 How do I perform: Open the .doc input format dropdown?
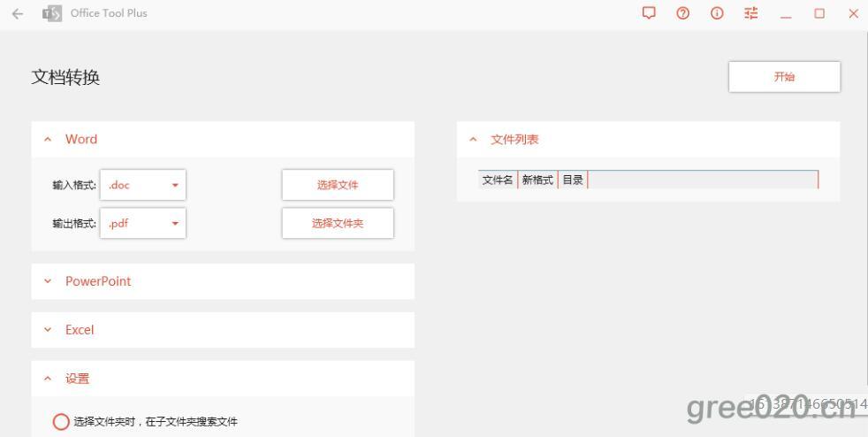[143, 185]
